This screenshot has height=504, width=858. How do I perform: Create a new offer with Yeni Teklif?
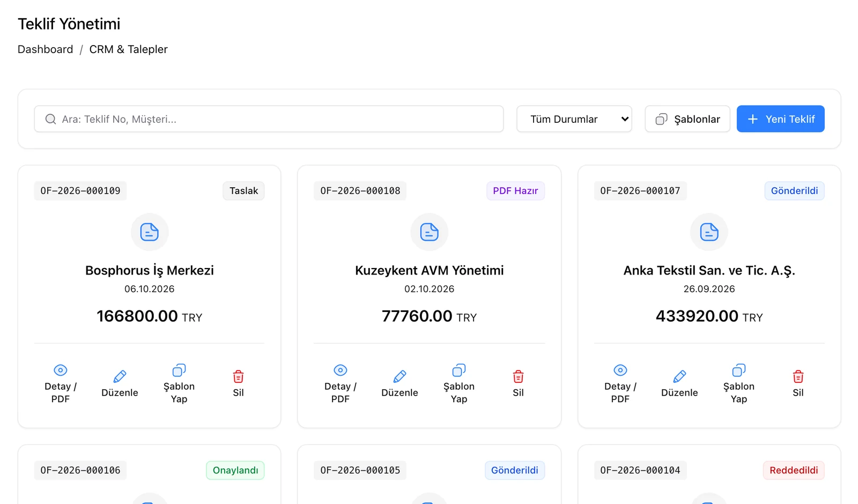(x=781, y=119)
